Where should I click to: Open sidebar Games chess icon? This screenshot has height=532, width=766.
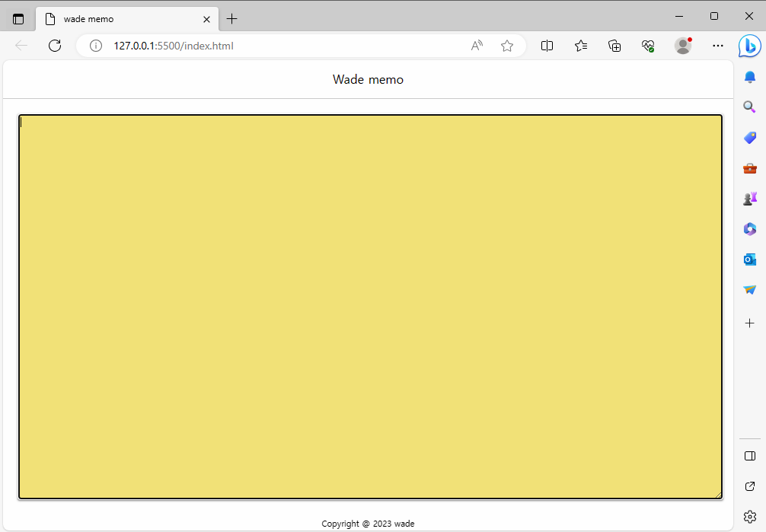750,199
